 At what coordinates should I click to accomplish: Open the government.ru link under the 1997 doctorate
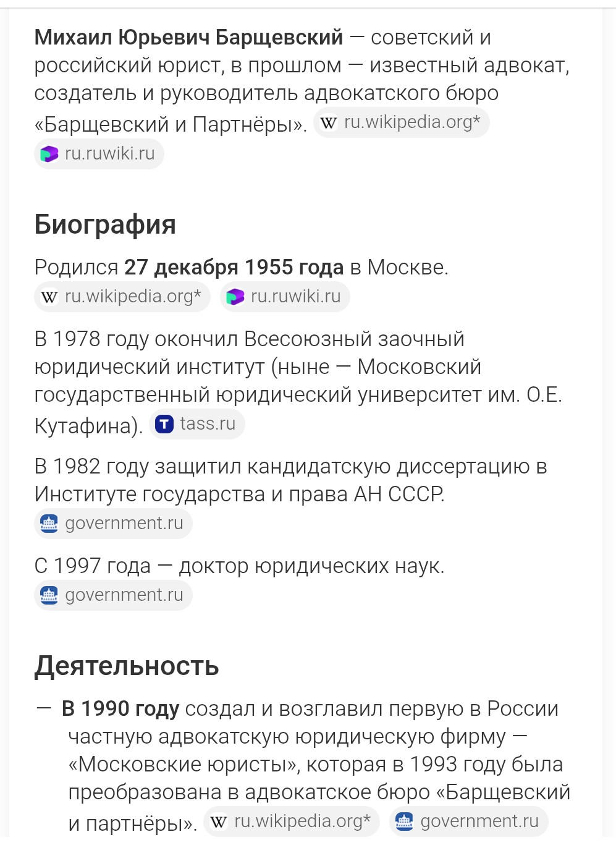tap(124, 595)
